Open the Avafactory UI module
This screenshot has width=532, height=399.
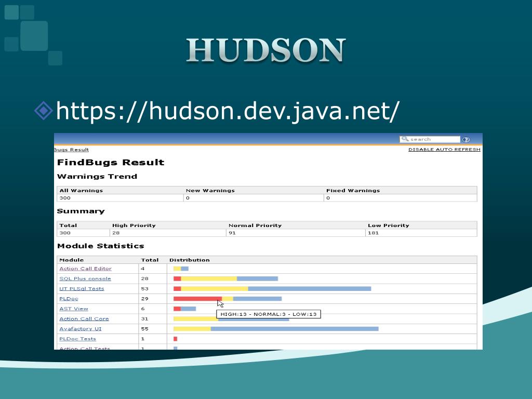[x=81, y=329]
